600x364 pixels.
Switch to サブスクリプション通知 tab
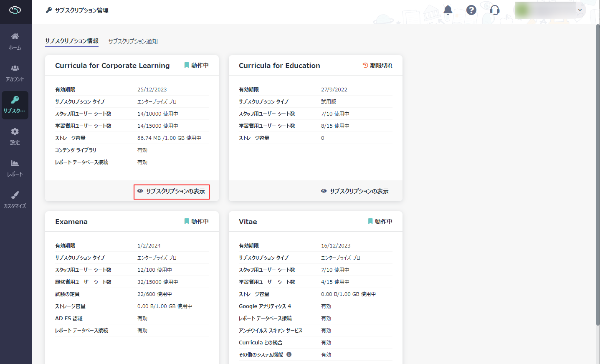(x=133, y=41)
